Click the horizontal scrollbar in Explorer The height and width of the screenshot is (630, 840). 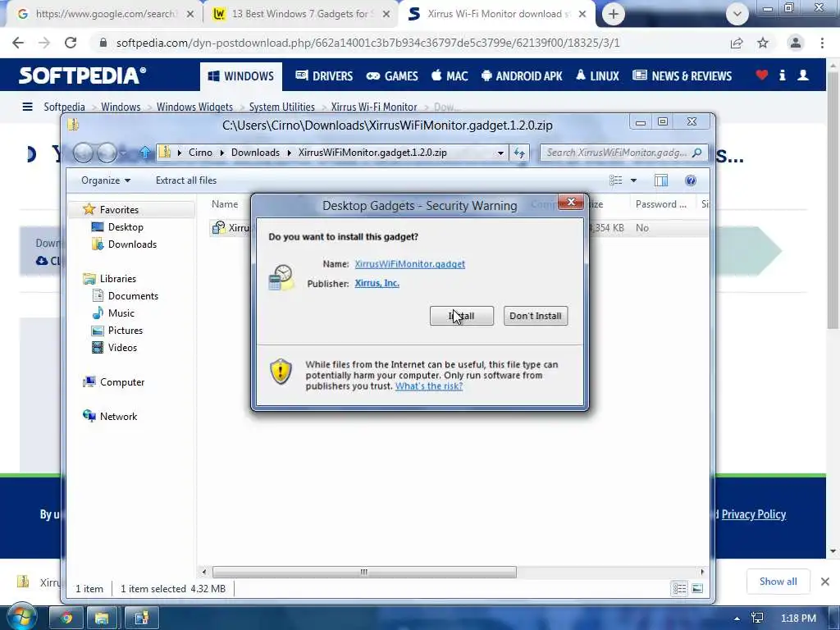pos(364,572)
